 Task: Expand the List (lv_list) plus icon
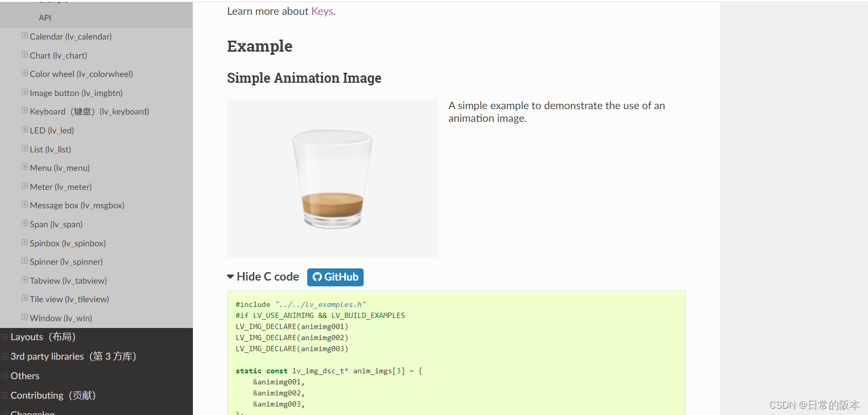click(25, 148)
